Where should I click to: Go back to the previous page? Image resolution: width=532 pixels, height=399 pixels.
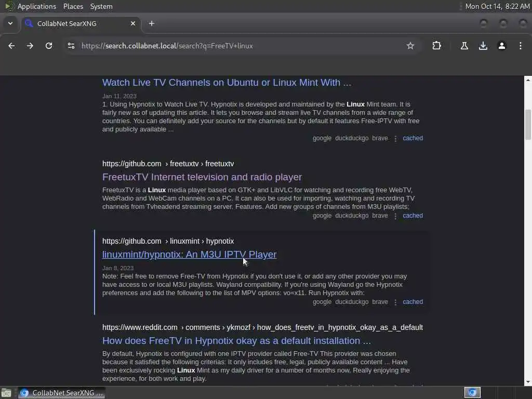11,46
